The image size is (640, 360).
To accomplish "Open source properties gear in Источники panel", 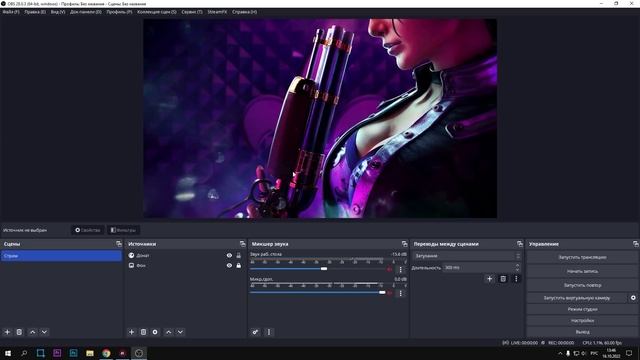I will (155, 332).
